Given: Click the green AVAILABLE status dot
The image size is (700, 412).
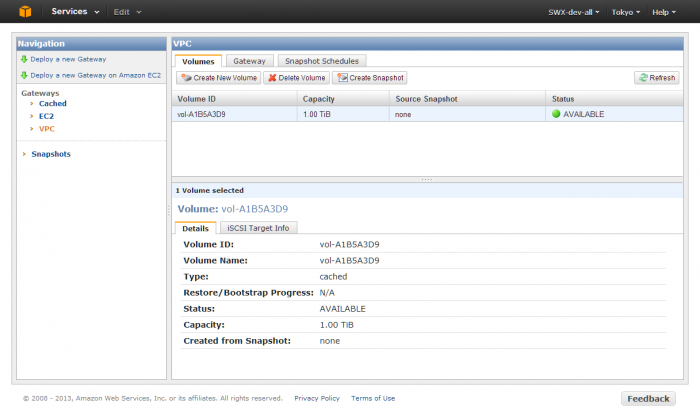Looking at the screenshot, I should [x=556, y=114].
